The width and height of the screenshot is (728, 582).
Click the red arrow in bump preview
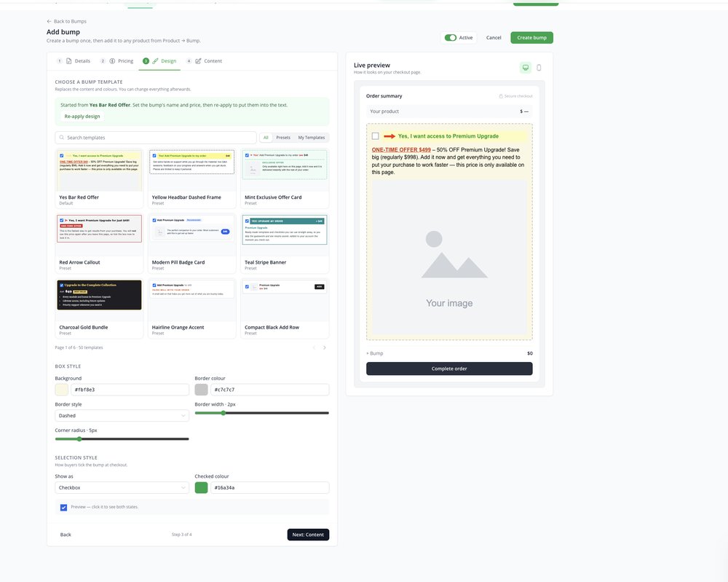(389, 136)
